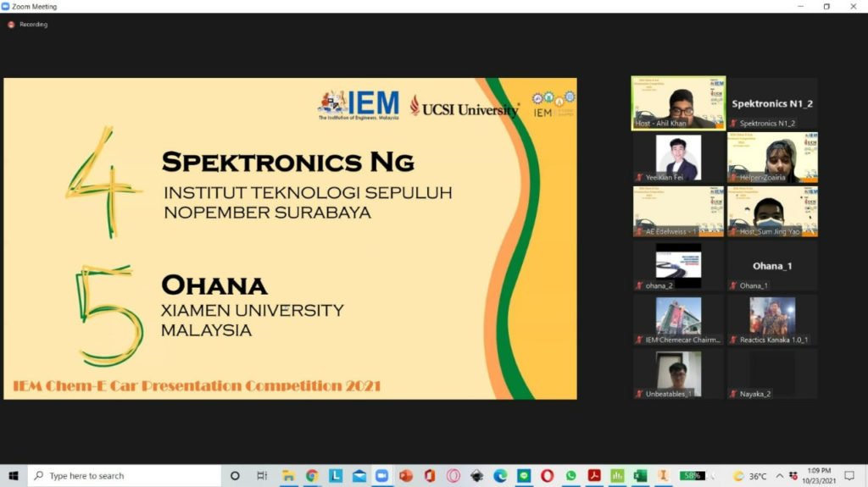
Task: Open Excel from the taskbar
Action: point(641,476)
